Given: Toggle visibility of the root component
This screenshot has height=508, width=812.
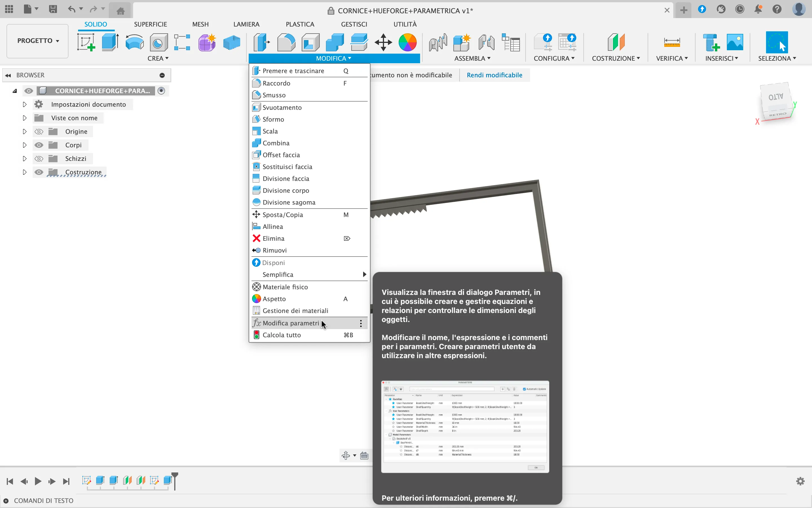Looking at the screenshot, I should tap(29, 91).
